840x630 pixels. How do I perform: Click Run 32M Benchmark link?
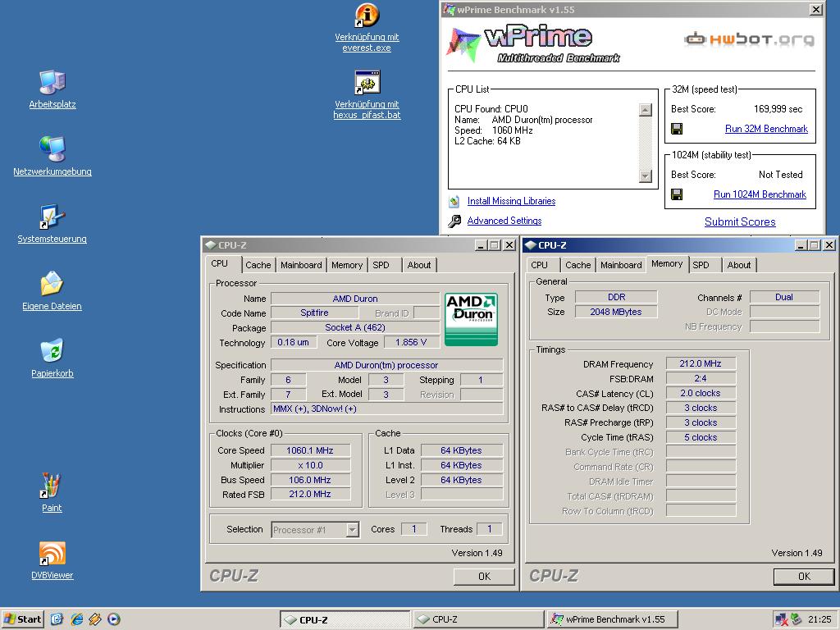coord(766,129)
